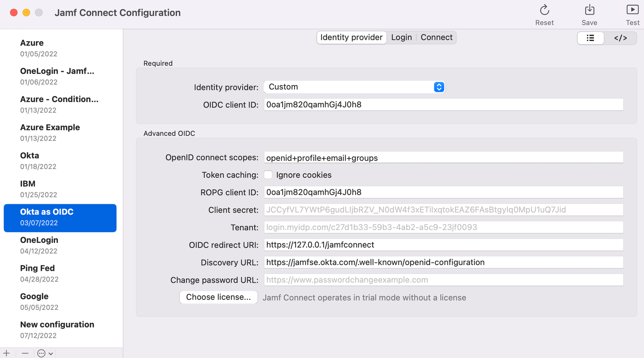Viewport: 644px width, 358px height.
Task: Expand the chevron beside the ellipsis menu
Action: click(51, 354)
